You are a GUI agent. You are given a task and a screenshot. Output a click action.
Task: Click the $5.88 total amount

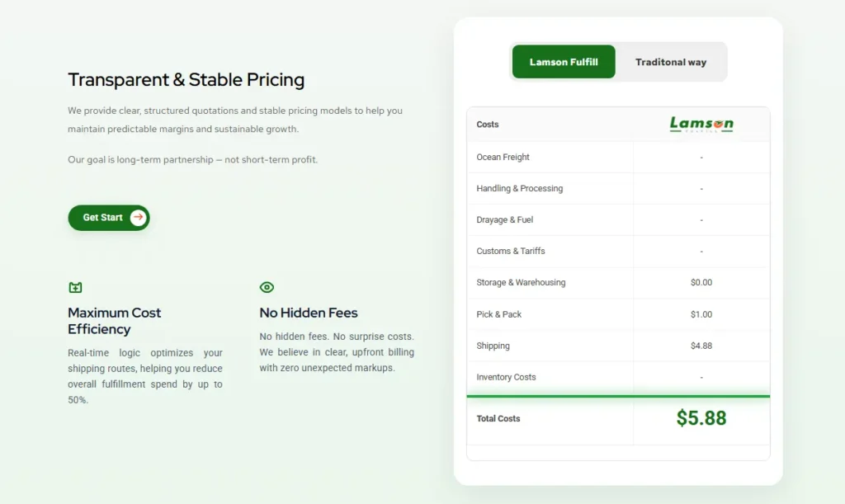coord(701,417)
